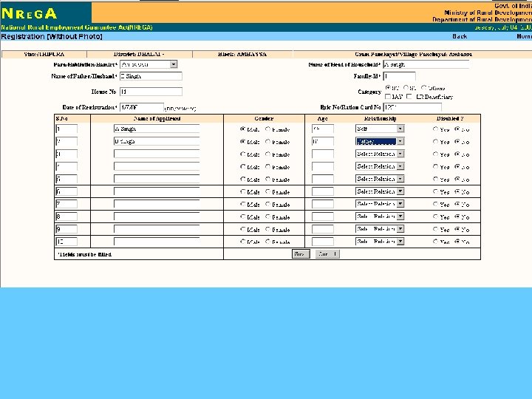Select Female for applicant row 5
Viewport: 532px width, 399px height.
(x=267, y=179)
